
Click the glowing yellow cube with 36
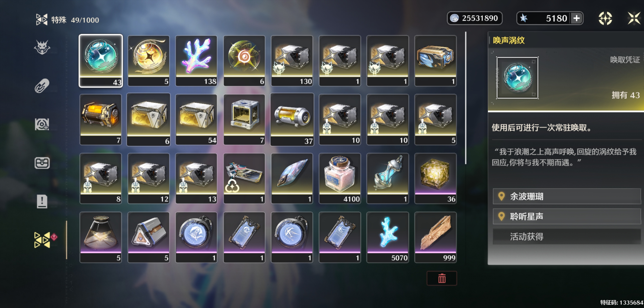(436, 178)
